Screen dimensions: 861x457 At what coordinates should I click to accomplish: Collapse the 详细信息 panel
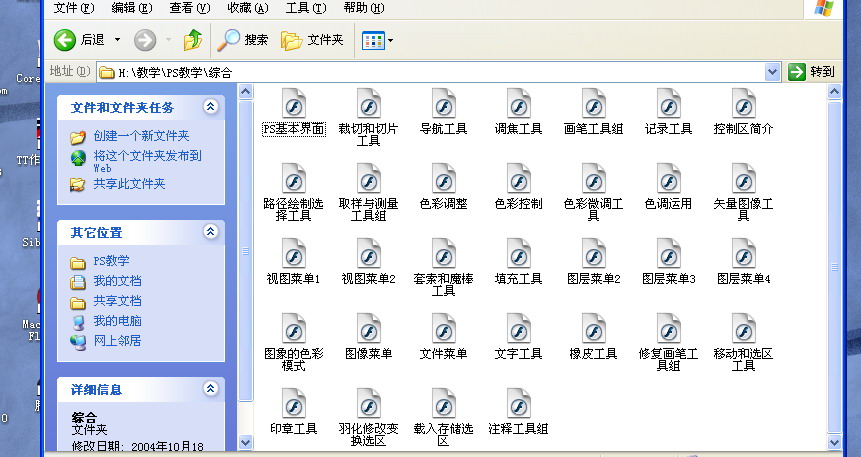coord(210,388)
